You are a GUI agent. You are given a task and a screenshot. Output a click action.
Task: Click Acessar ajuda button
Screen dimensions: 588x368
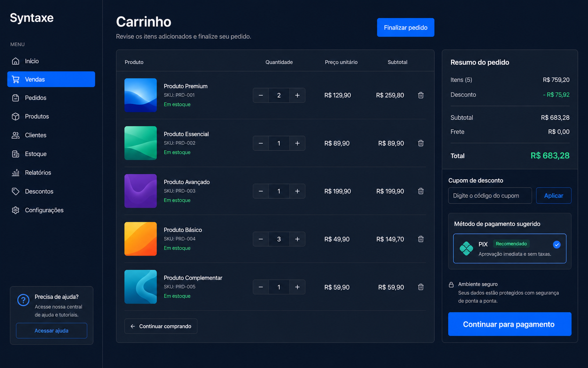coord(51,330)
